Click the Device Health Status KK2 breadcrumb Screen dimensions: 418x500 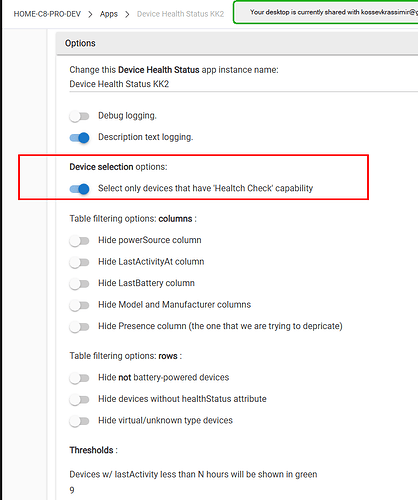click(x=180, y=14)
